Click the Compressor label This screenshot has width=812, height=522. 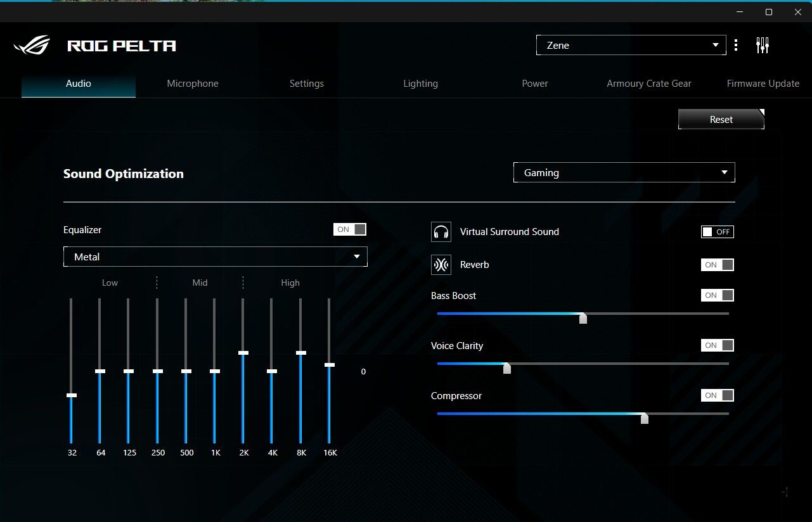coord(456,396)
